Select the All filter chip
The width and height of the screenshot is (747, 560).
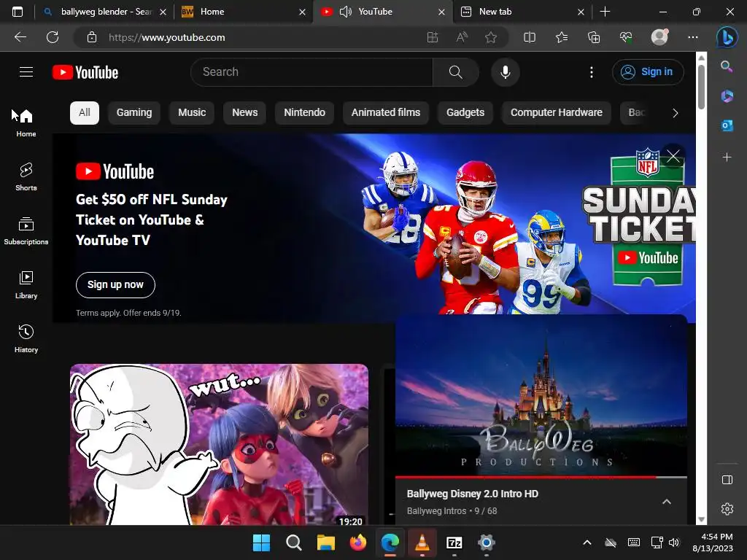[85, 113]
